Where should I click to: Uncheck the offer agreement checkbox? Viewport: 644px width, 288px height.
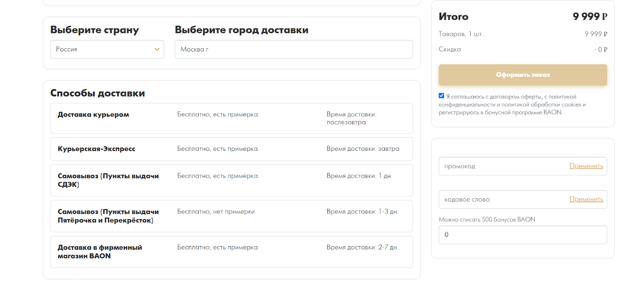(442, 96)
